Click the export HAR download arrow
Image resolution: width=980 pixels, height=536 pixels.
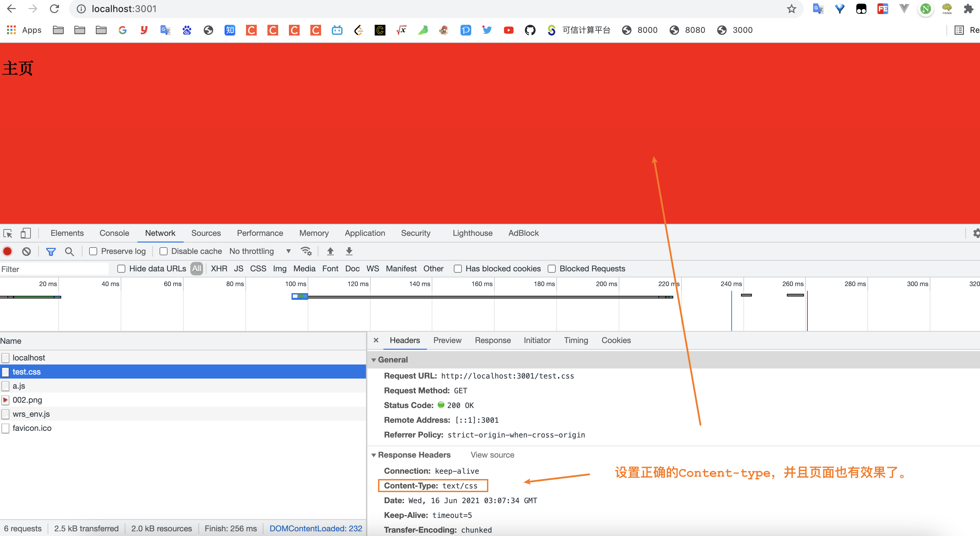coord(349,251)
